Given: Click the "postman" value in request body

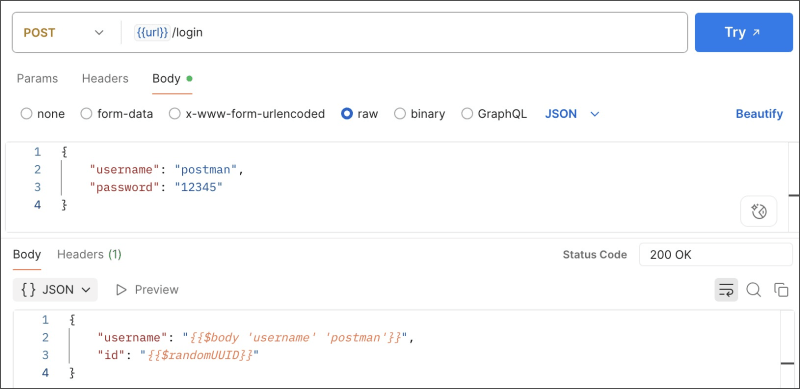Looking at the screenshot, I should coord(206,169).
